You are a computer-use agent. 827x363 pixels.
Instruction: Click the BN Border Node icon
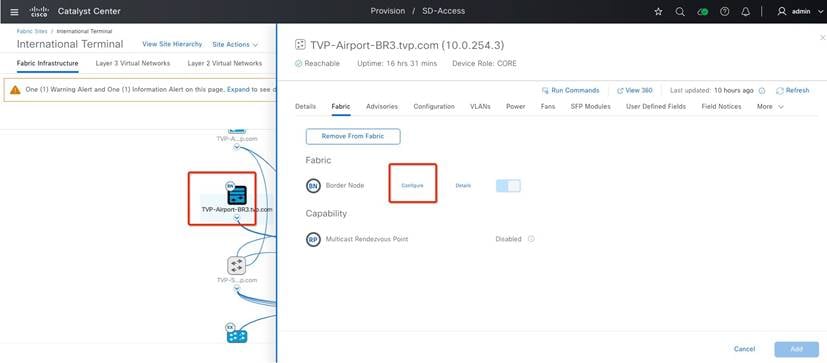point(313,186)
